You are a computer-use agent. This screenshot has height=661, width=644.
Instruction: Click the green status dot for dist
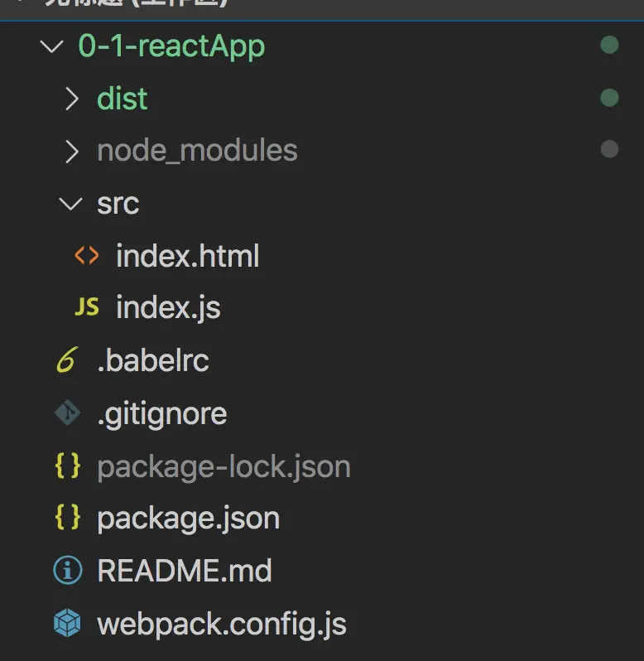pos(609,98)
